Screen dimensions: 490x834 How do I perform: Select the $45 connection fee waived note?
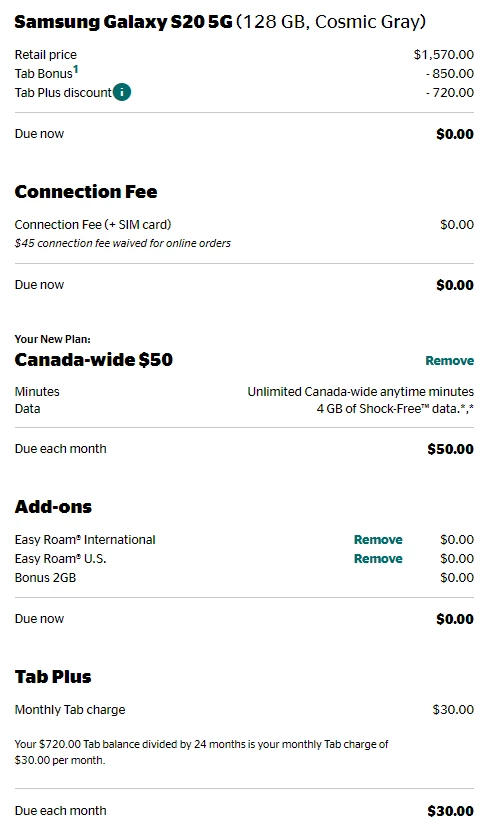click(x=122, y=243)
